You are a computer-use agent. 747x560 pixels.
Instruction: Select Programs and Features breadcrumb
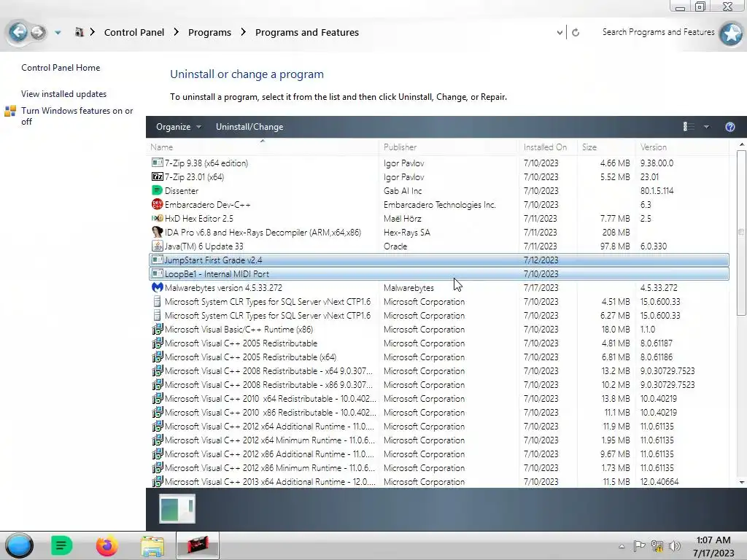pos(307,32)
